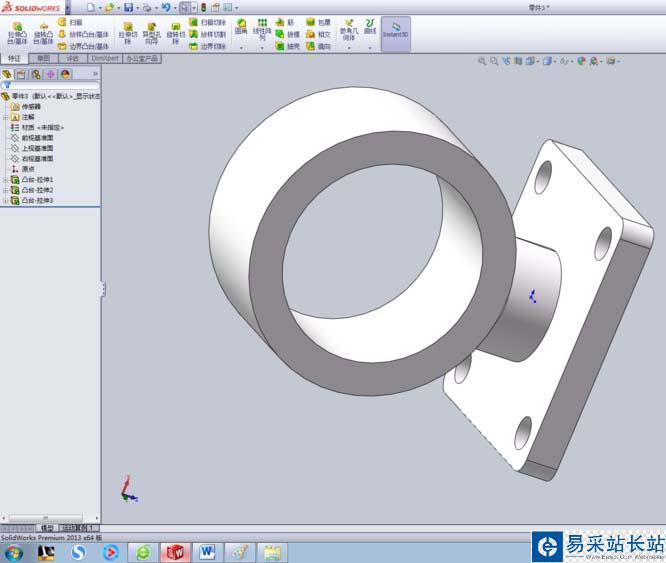Viewport: 666px width, 563px height.
Task: Open the Reference Geometry tool
Action: 349,29
